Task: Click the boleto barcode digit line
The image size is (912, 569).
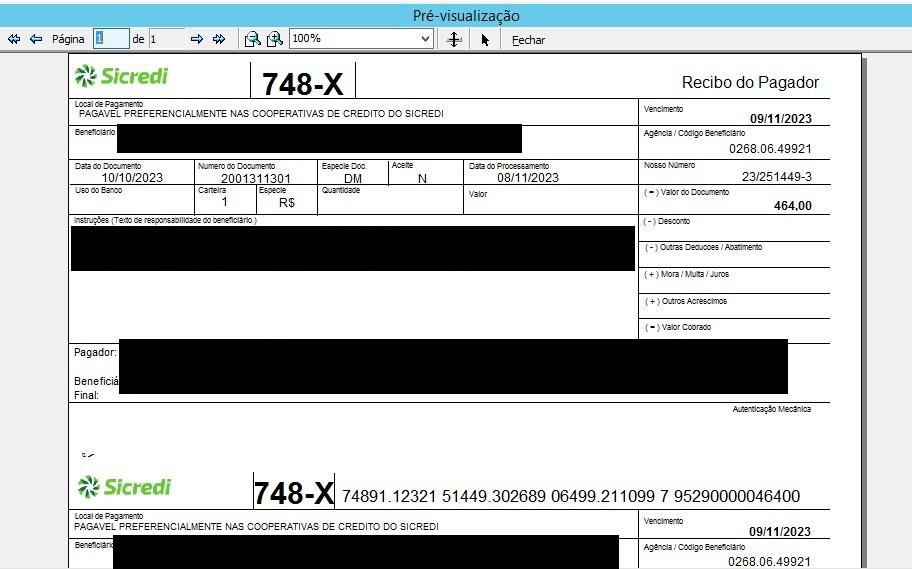Action: click(x=571, y=496)
